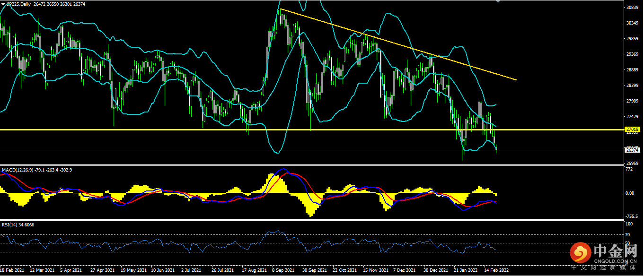Click the 22 Oct 2021 date label
The width and height of the screenshot is (644, 276).
tap(344, 271)
